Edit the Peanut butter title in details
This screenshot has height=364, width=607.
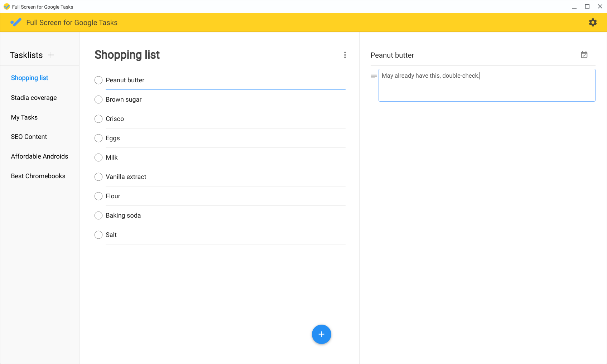coord(392,55)
